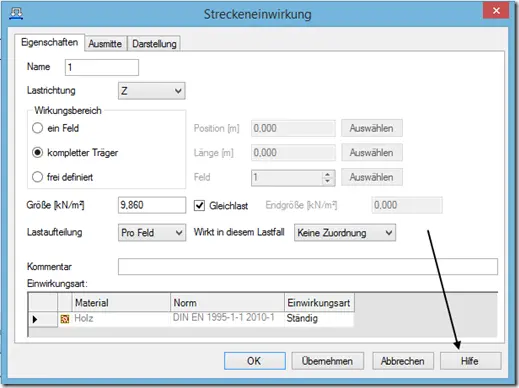Select the 'kompletter Träger' radio option

[37, 153]
